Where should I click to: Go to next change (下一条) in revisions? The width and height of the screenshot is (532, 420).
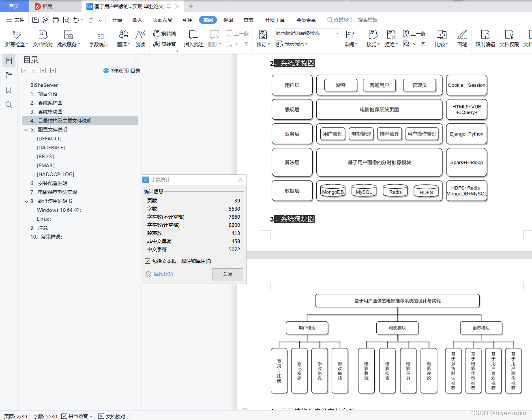(x=414, y=44)
